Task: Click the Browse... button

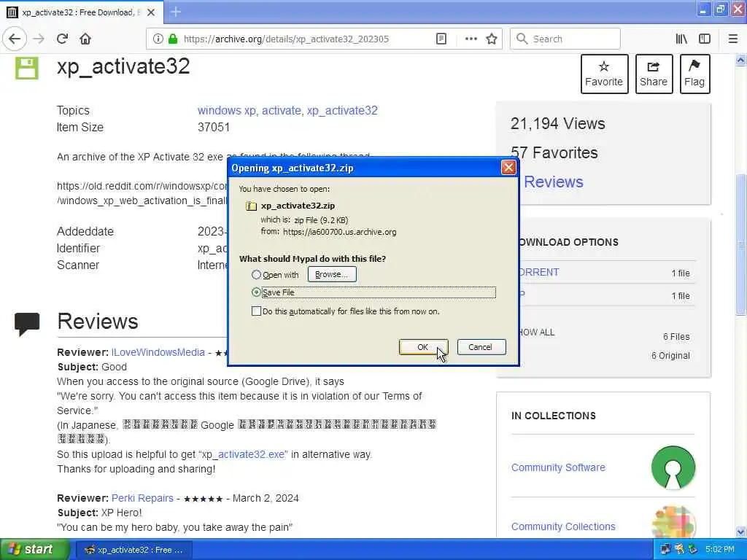Action: [x=332, y=274]
